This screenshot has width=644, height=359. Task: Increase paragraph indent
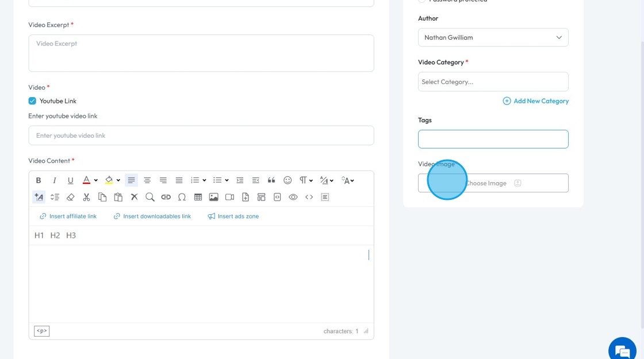[x=240, y=180]
